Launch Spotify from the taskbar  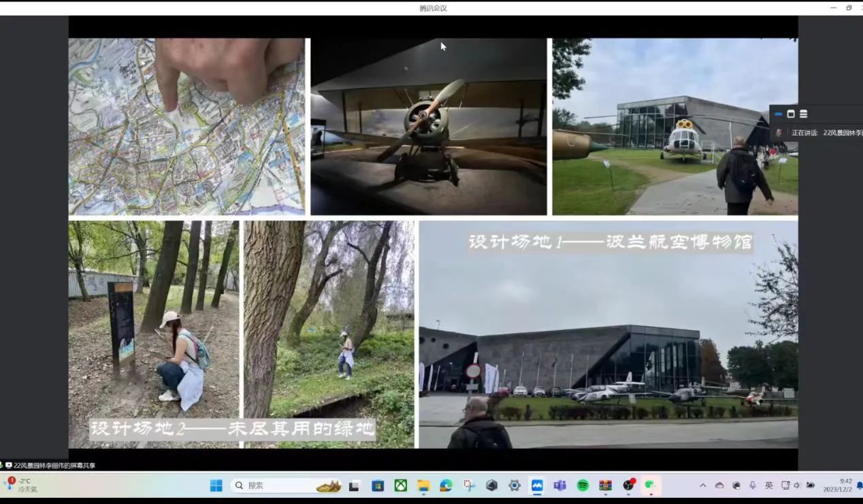coord(583,486)
